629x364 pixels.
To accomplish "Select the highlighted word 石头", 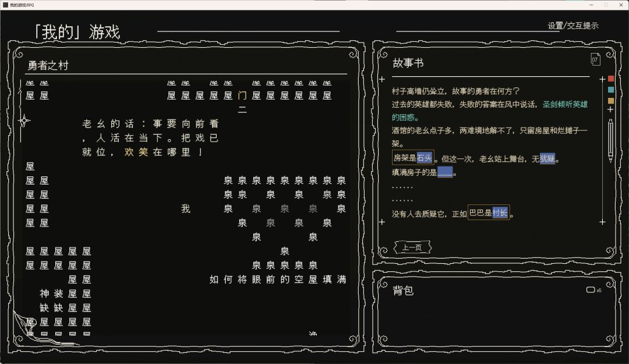I will coord(424,158).
